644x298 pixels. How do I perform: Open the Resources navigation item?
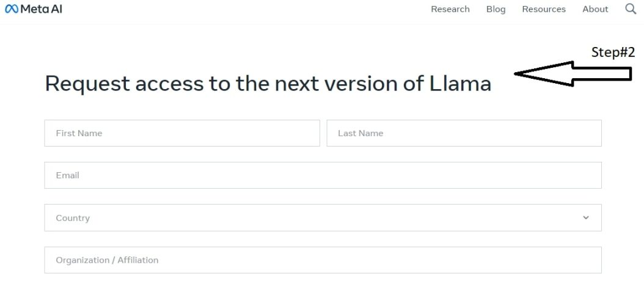[x=544, y=9]
